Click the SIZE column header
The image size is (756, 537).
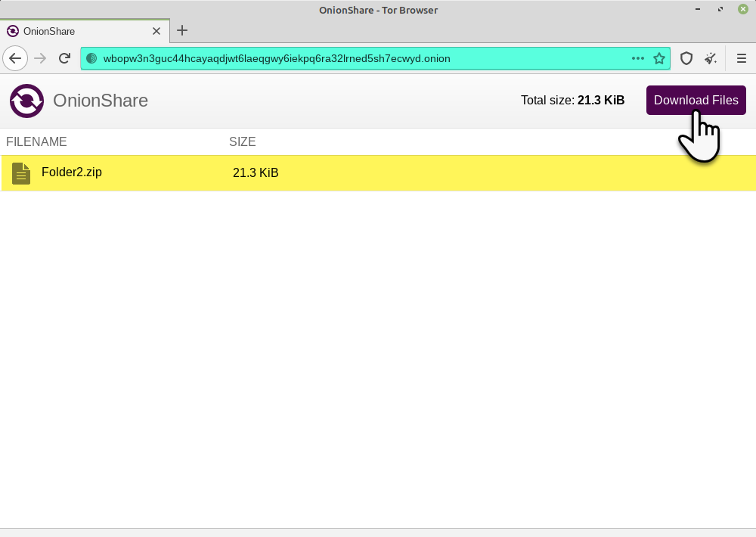[243, 142]
